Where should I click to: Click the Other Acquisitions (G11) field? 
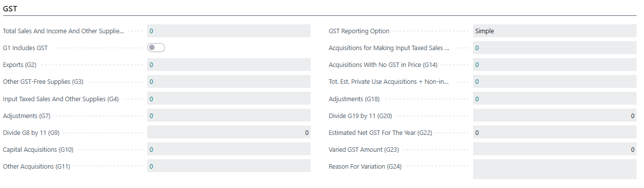click(x=229, y=166)
